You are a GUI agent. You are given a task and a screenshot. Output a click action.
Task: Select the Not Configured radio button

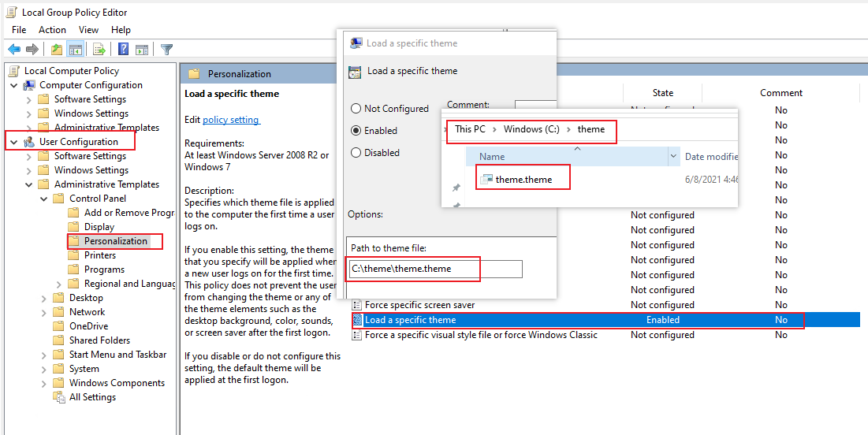(x=356, y=109)
